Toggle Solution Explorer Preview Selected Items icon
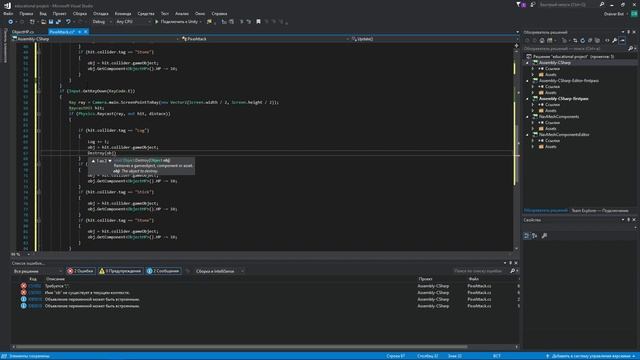The width and height of the screenshot is (640, 360). click(622, 40)
